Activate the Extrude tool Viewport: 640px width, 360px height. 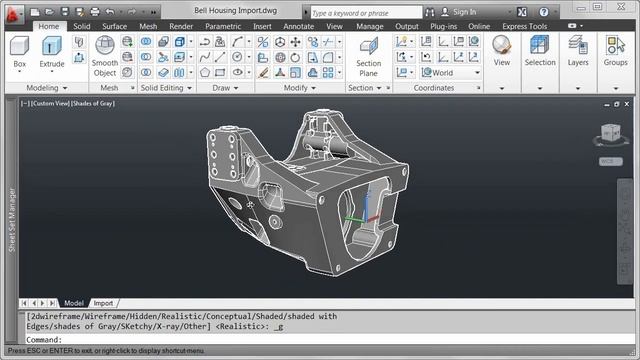(52, 51)
